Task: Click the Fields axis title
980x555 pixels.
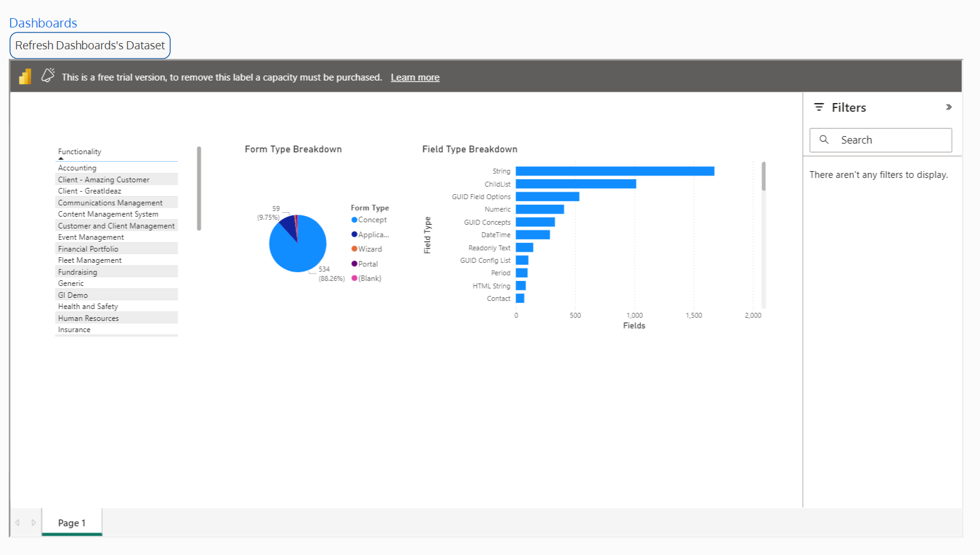Action: (x=634, y=326)
